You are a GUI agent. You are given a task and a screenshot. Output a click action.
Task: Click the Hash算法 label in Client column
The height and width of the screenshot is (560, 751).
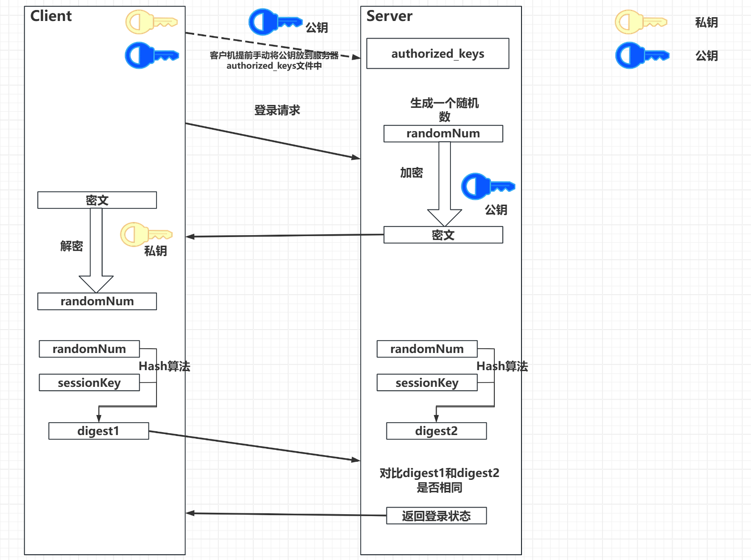165,366
